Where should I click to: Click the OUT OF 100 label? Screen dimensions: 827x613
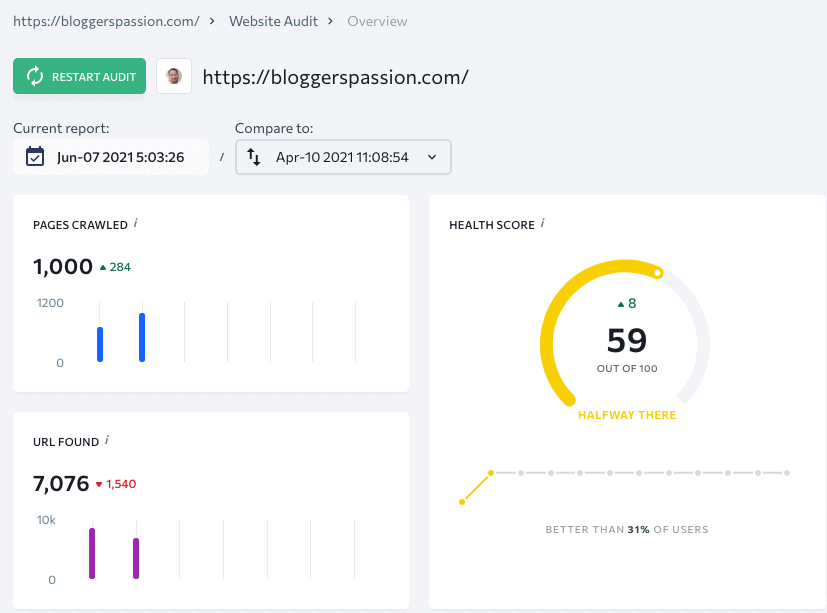point(627,369)
